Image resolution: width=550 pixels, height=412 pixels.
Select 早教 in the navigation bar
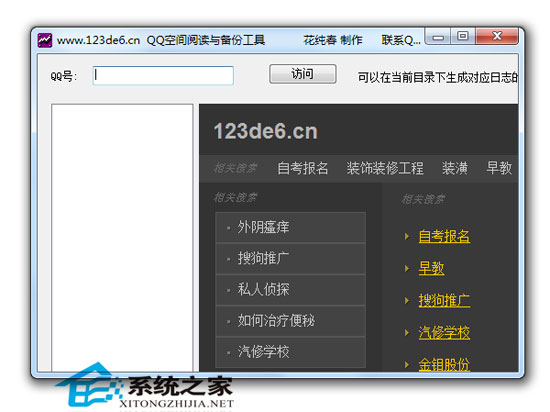pyautogui.click(x=499, y=168)
